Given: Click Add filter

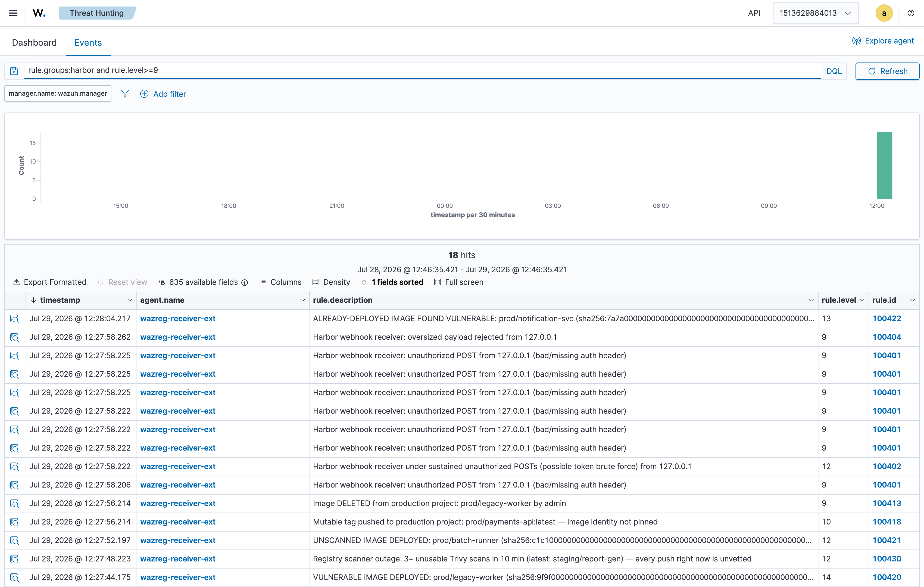Looking at the screenshot, I should point(163,93).
